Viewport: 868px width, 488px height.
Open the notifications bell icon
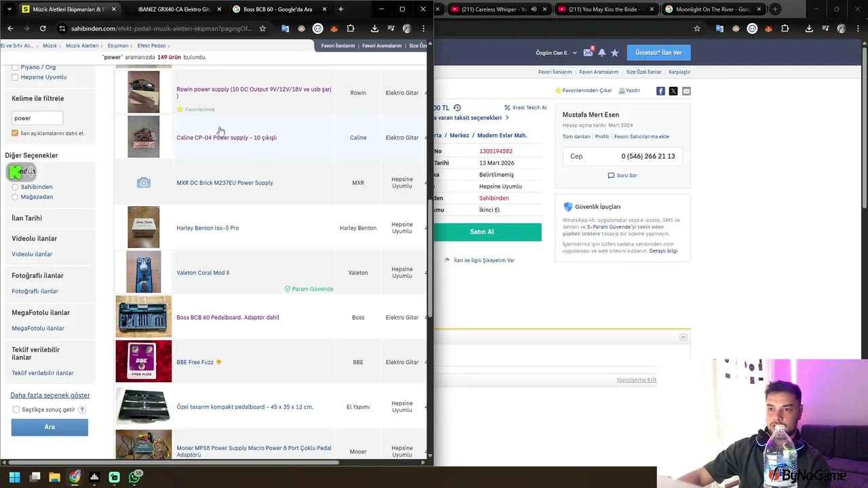pyautogui.click(x=601, y=52)
